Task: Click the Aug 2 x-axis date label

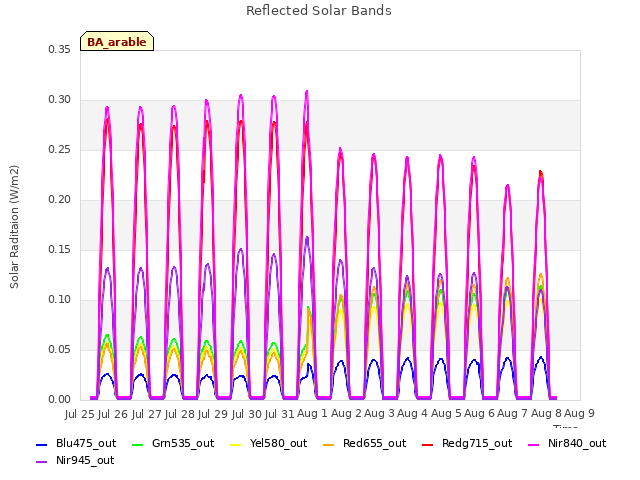Action: [346, 413]
